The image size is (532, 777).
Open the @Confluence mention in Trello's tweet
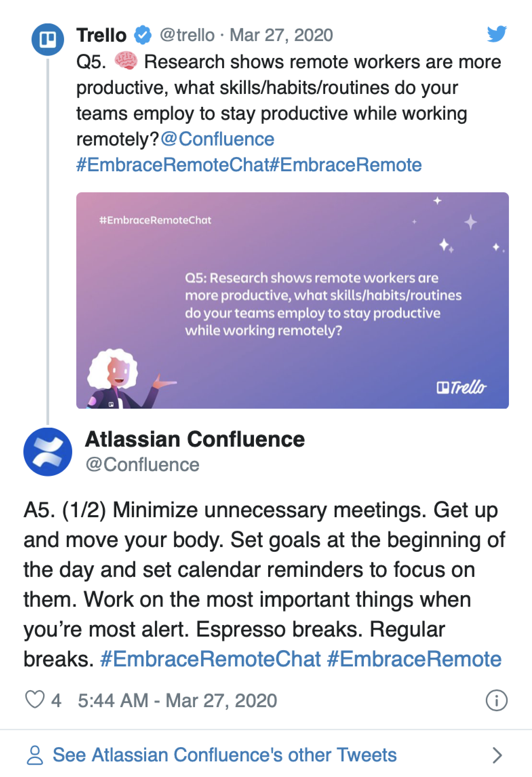[217, 139]
